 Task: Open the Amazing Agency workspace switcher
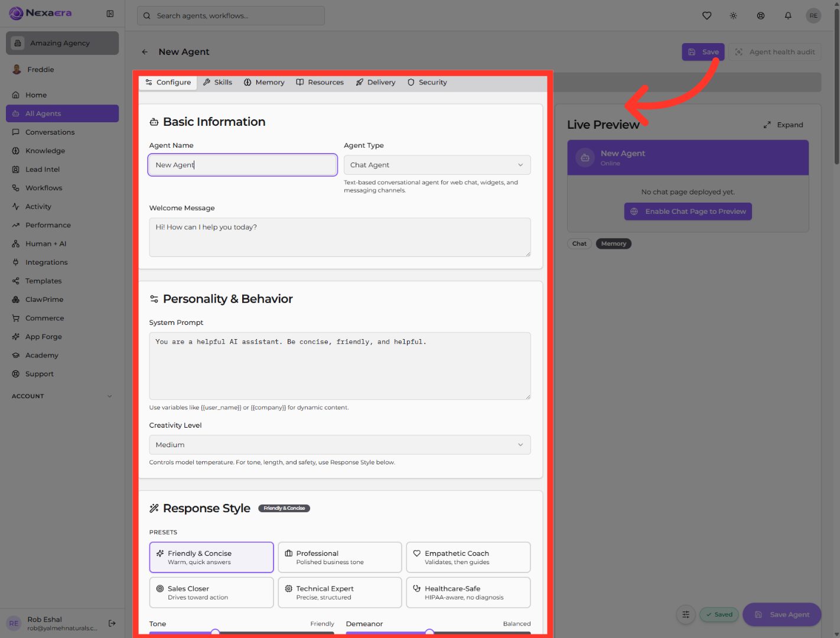[62, 43]
